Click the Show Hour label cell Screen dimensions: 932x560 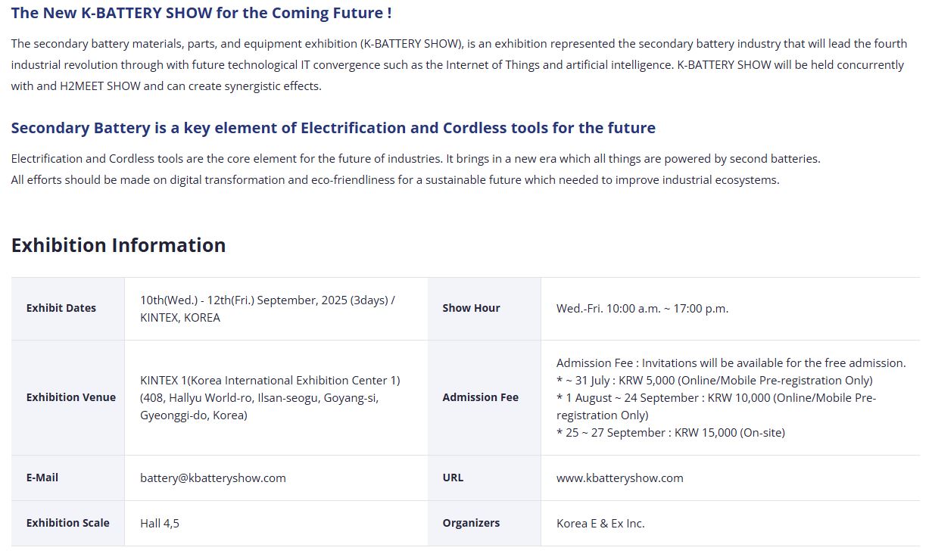click(x=485, y=308)
